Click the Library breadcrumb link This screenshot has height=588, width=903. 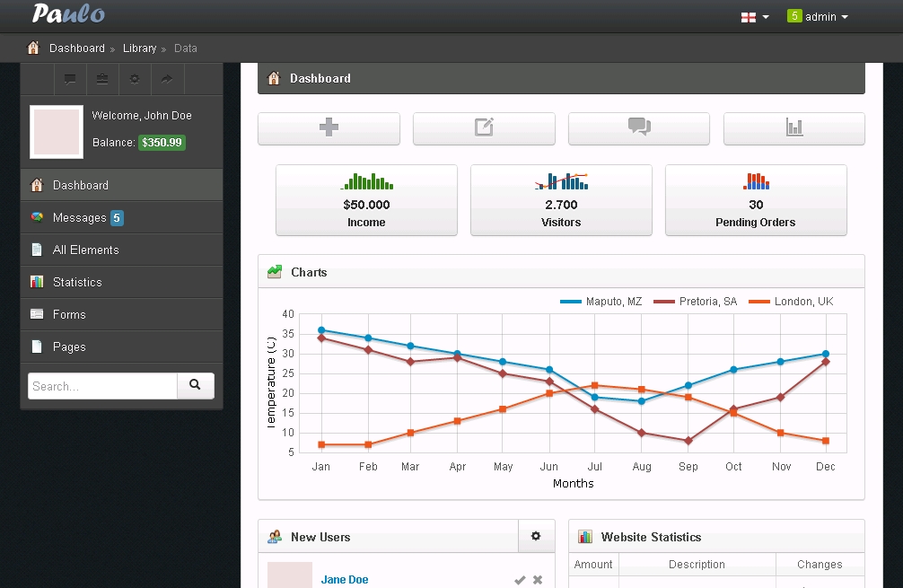tap(139, 48)
